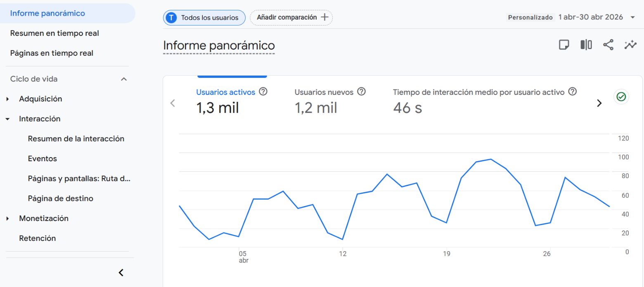The image size is (644, 287).
Task: Open Páginas y pantallas report
Action: point(79,179)
